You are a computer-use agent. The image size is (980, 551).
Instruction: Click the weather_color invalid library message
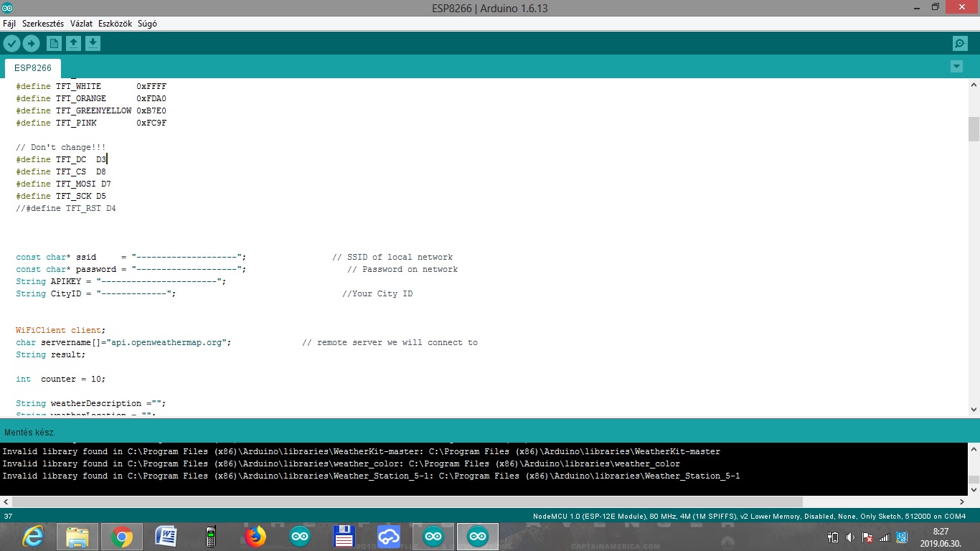pyautogui.click(x=341, y=463)
